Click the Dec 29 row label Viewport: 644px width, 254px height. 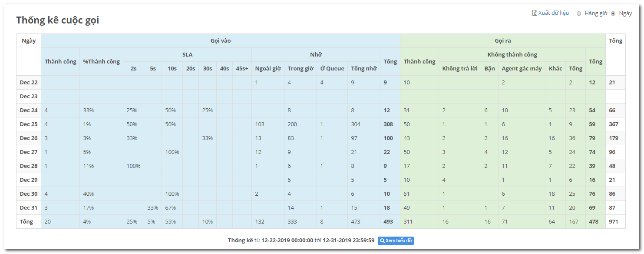coord(29,180)
